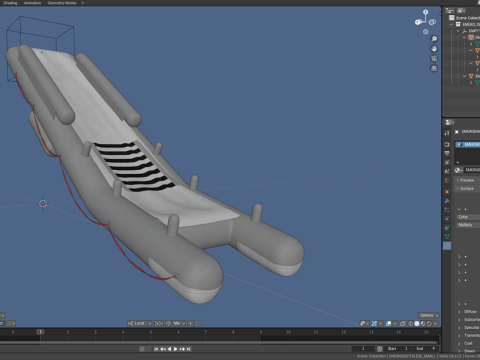Toggle proportional editing in viewport header
Viewport: 480px width, 360px height.
(x=190, y=323)
